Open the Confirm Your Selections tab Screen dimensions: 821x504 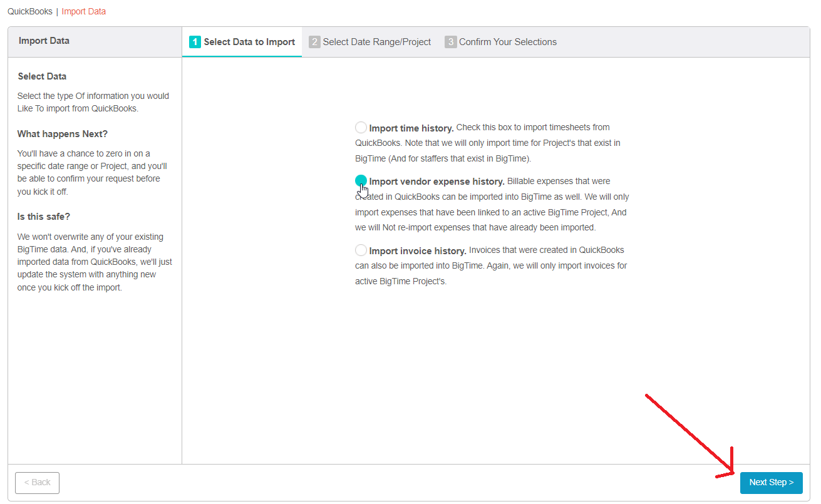[x=500, y=42]
